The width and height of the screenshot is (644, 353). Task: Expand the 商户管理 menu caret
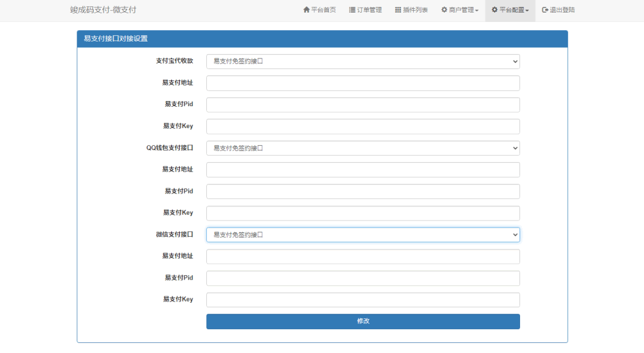coord(477,11)
